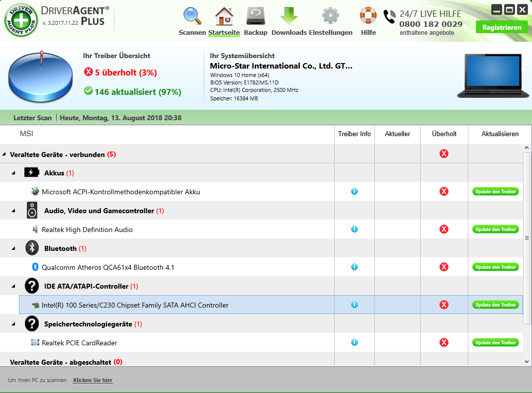Click the IDE ATA/ATAPI question mark icon
The height and width of the screenshot is (393, 532).
pyautogui.click(x=32, y=286)
